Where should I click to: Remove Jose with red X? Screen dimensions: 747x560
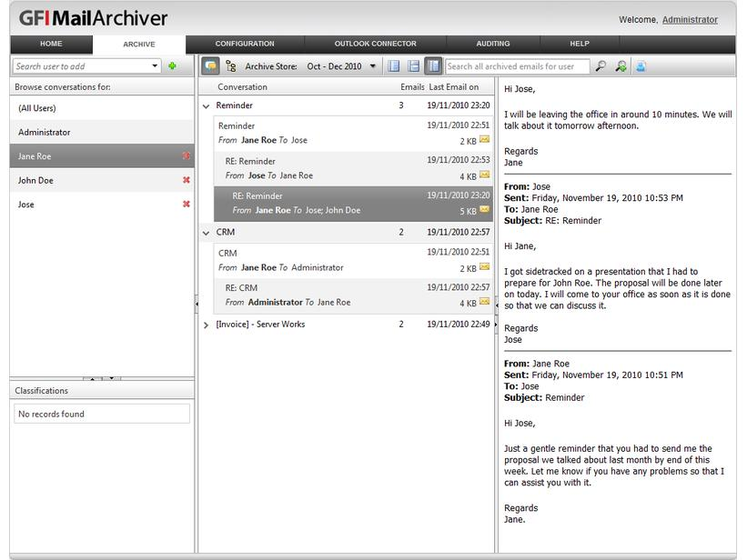(187, 204)
